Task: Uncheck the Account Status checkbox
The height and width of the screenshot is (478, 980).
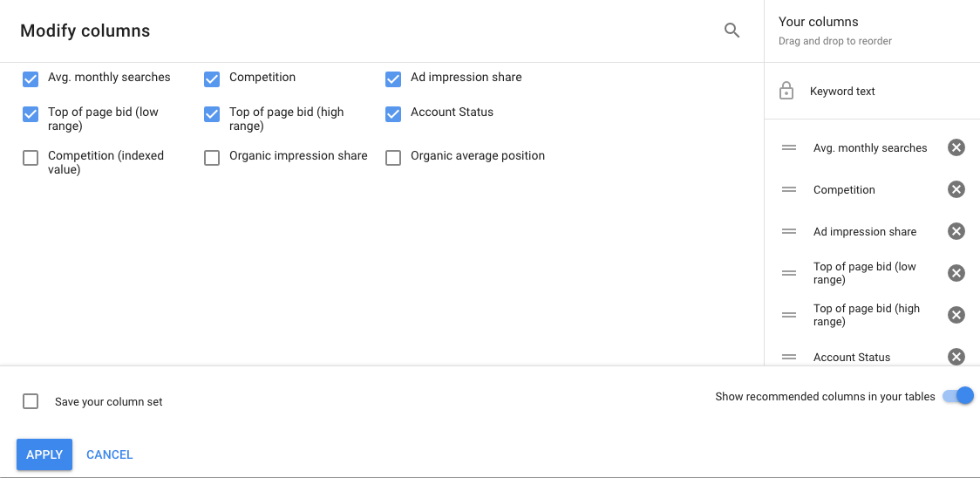Action: (x=393, y=114)
